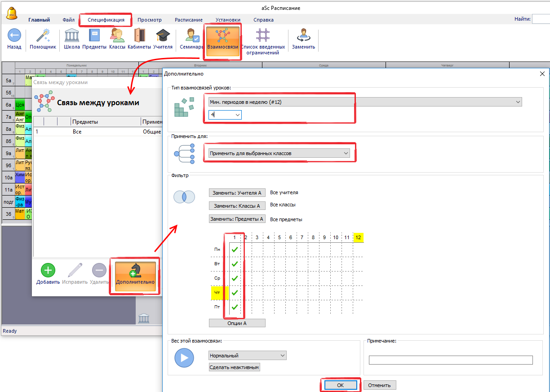Open the Кабинеты door icon
Image resolution: width=550 pixels, height=392 pixels.
139,36
